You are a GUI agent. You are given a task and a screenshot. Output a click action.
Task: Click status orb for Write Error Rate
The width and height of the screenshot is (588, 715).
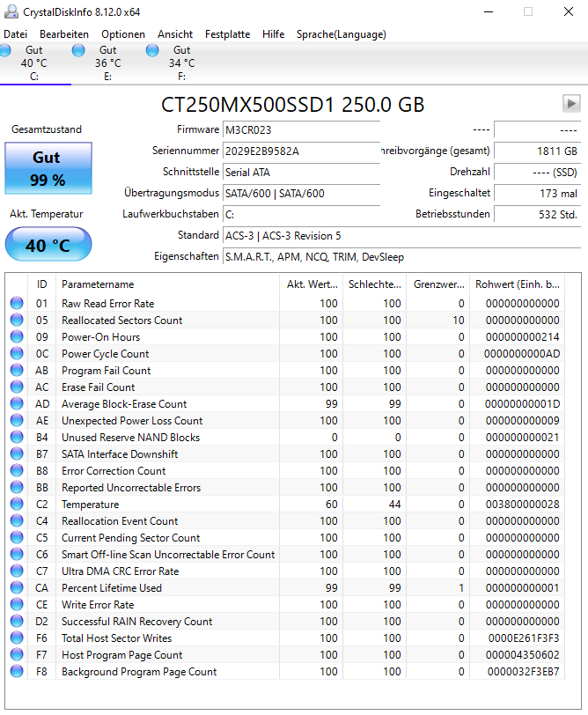pyautogui.click(x=17, y=604)
